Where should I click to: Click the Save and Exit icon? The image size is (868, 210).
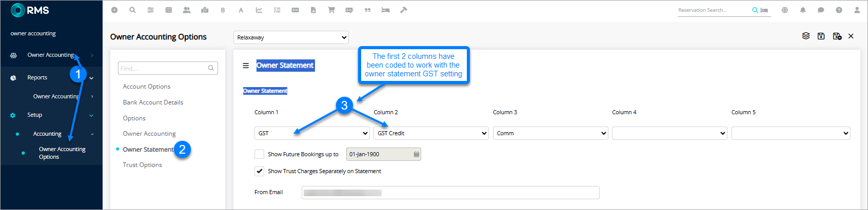tap(837, 36)
